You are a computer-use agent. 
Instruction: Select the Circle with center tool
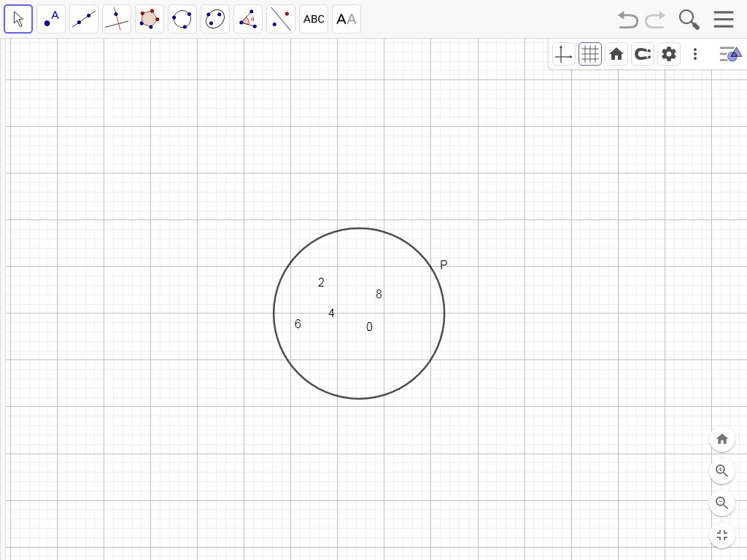click(182, 19)
